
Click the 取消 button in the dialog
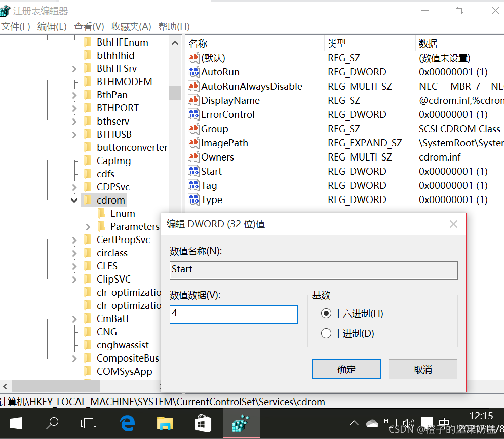point(422,369)
